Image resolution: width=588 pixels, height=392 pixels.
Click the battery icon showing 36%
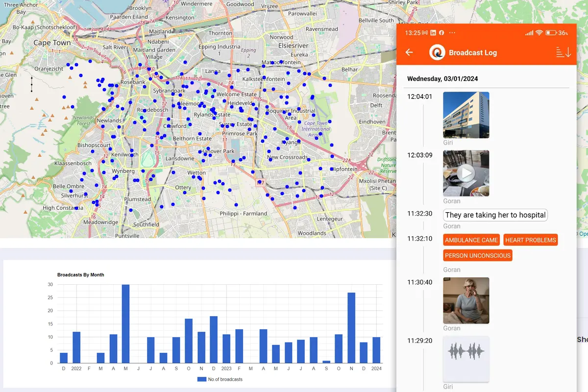click(551, 33)
